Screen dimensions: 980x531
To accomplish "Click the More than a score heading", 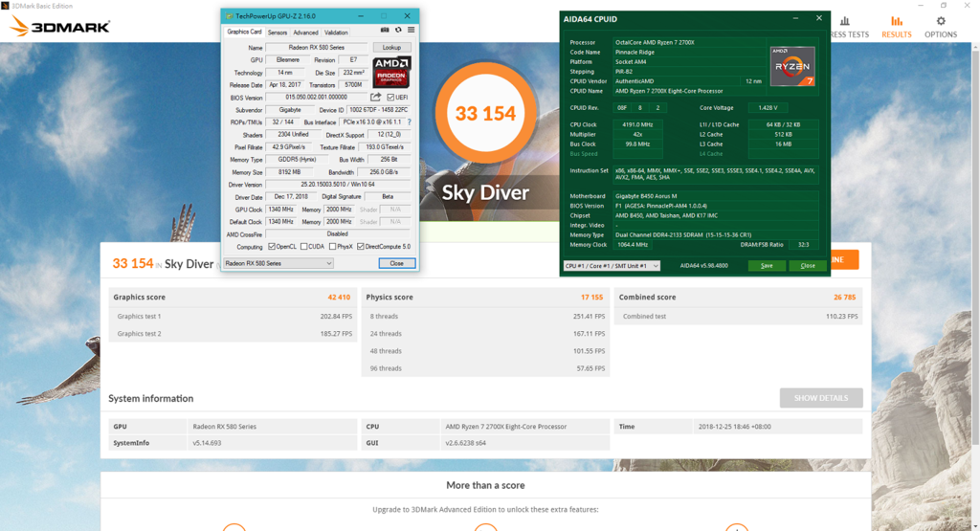I will click(x=485, y=485).
